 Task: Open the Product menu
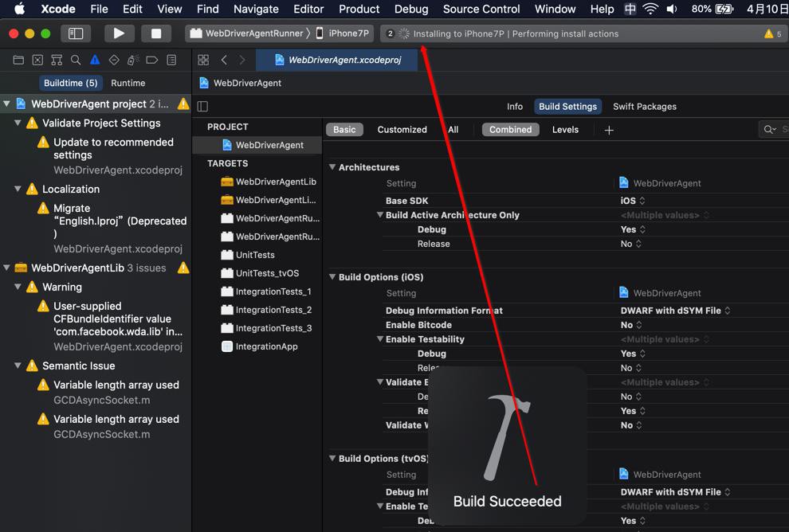(359, 9)
